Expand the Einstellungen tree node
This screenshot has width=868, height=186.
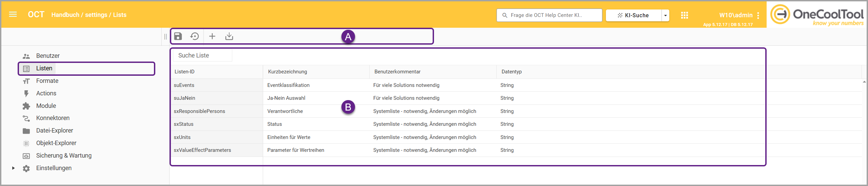click(13, 168)
